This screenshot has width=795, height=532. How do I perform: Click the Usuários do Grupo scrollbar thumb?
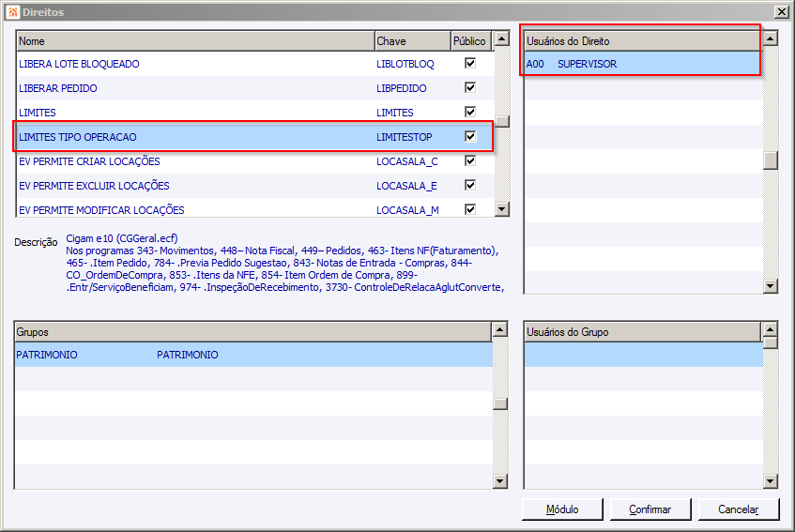point(771,343)
